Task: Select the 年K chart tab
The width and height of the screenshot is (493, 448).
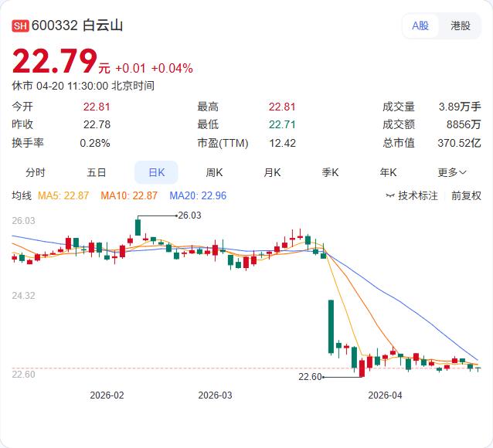Action: pyautogui.click(x=388, y=172)
